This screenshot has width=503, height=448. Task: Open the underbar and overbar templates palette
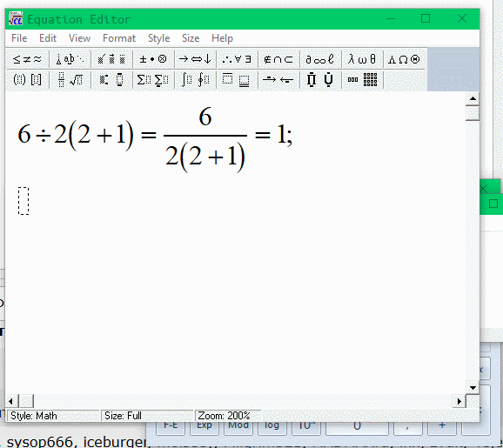click(237, 80)
